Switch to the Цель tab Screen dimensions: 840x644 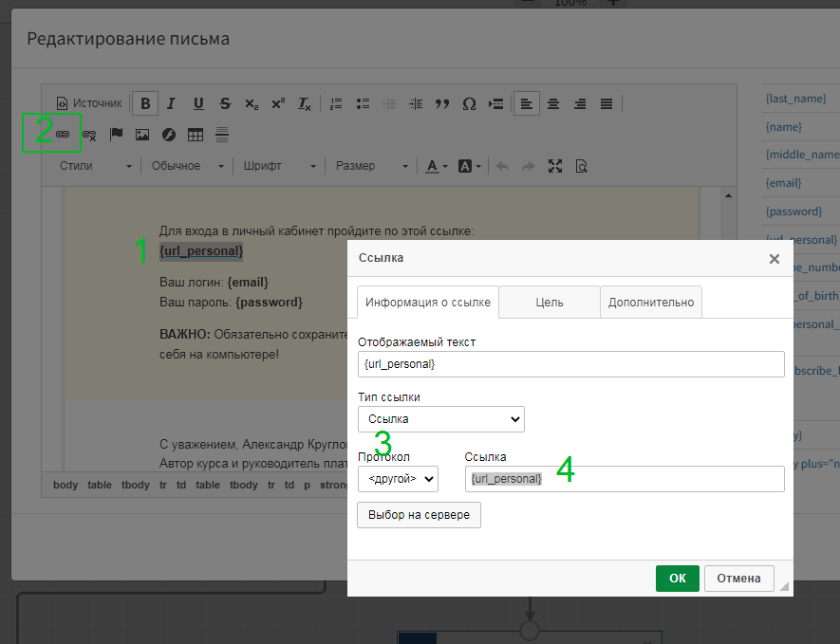[550, 302]
